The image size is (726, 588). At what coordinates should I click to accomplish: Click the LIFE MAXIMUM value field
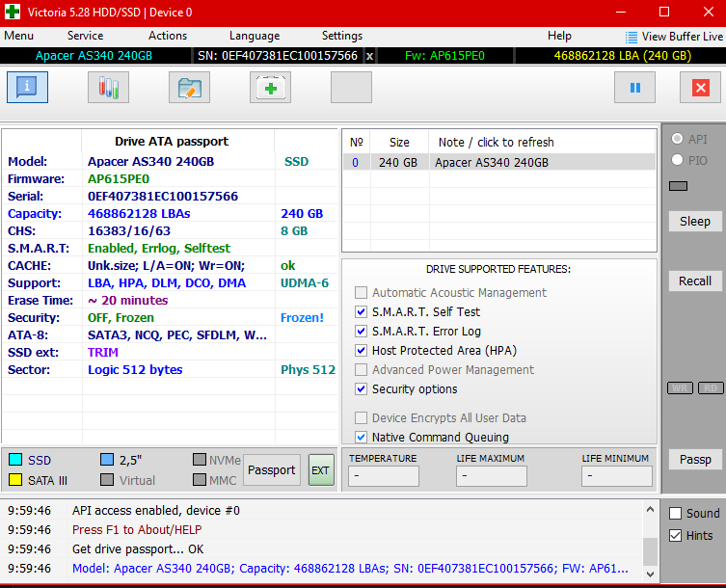pyautogui.click(x=492, y=476)
